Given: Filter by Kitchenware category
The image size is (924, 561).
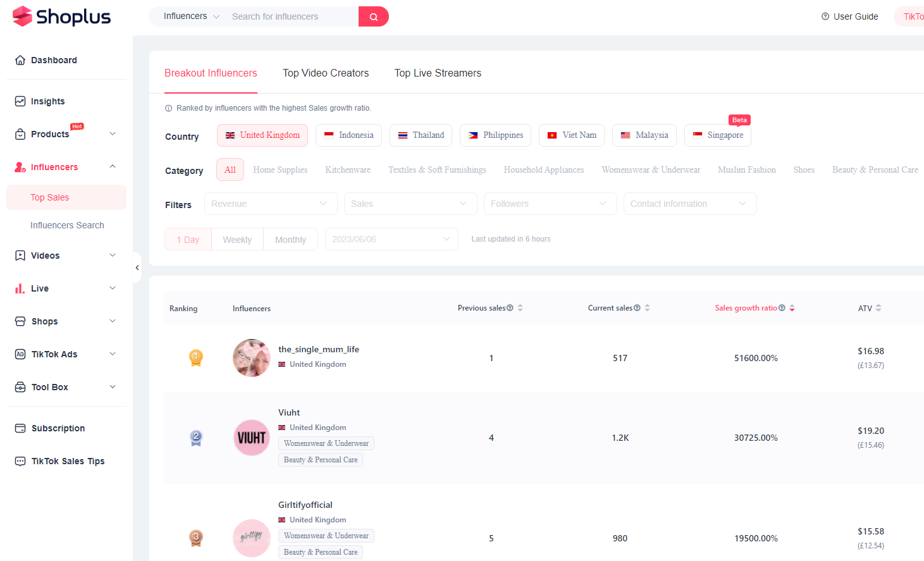Looking at the screenshot, I should pyautogui.click(x=348, y=170).
